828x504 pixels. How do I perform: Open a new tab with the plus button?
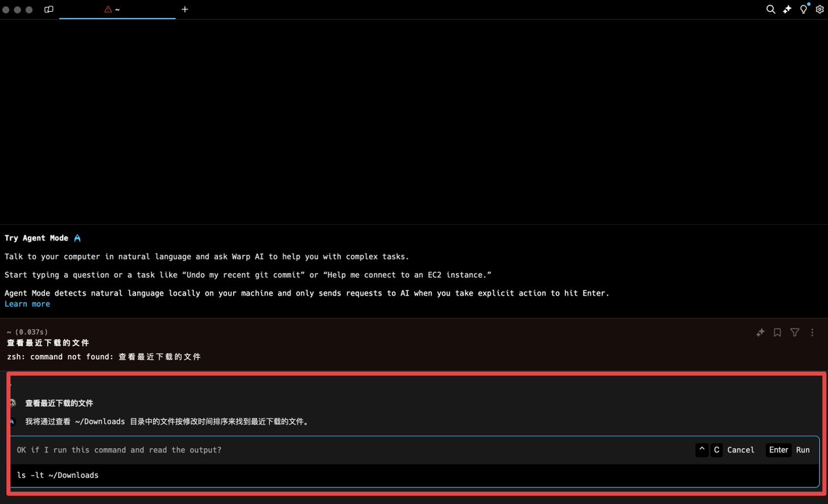pos(185,10)
